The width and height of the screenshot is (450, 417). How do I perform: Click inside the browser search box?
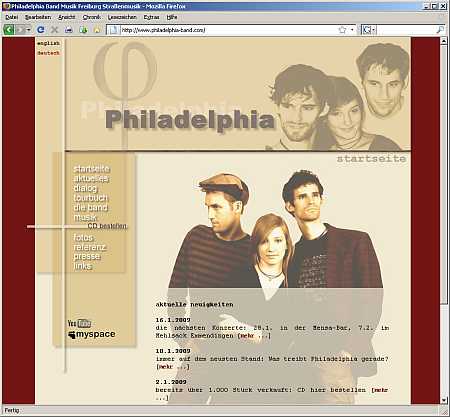point(406,30)
